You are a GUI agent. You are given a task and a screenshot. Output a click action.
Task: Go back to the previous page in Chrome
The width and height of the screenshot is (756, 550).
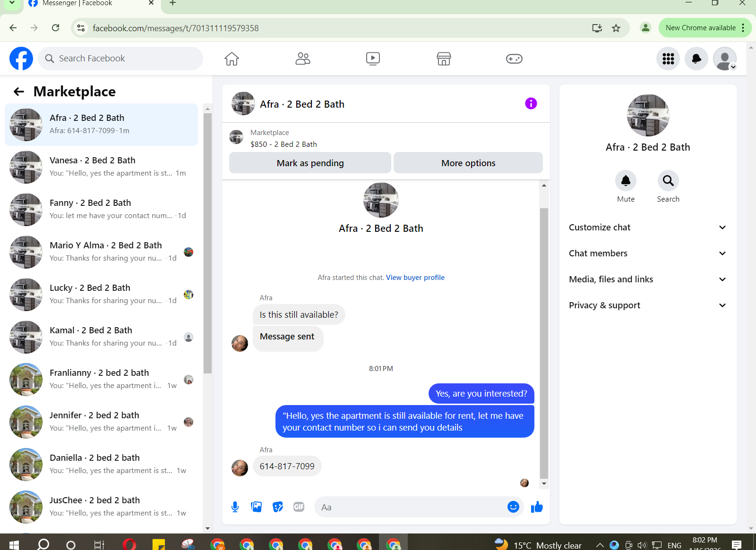[13, 28]
